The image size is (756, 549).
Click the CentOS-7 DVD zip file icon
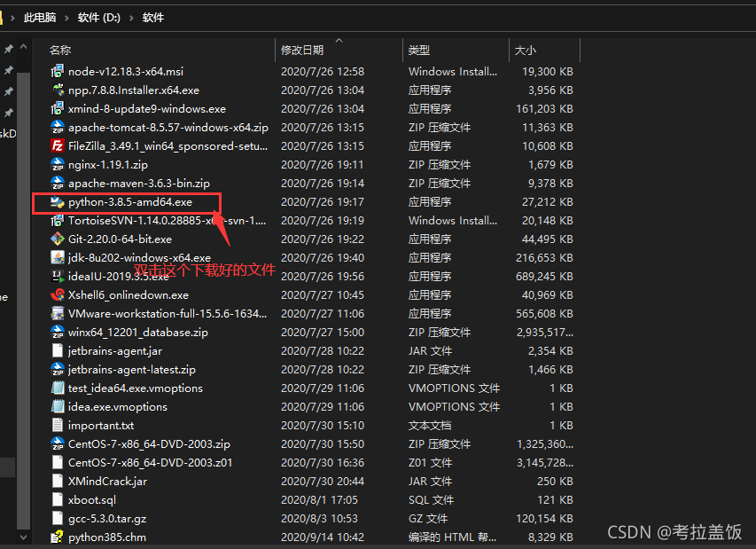click(x=58, y=443)
